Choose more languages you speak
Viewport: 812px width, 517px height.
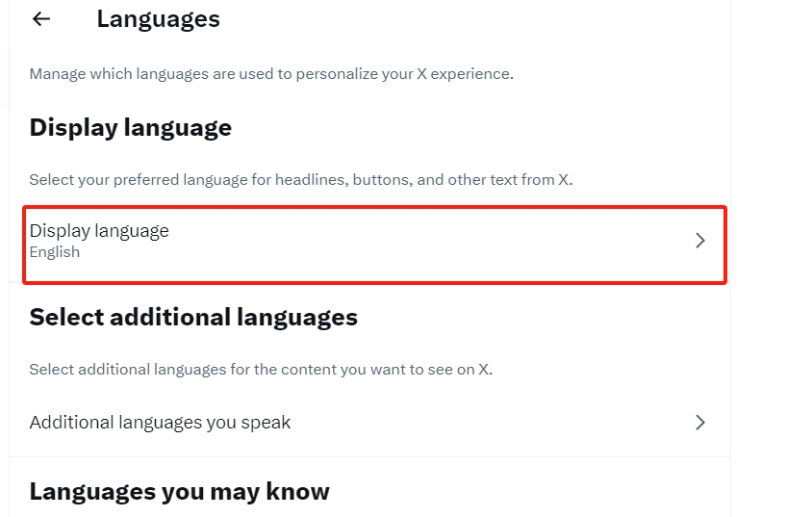374,422
